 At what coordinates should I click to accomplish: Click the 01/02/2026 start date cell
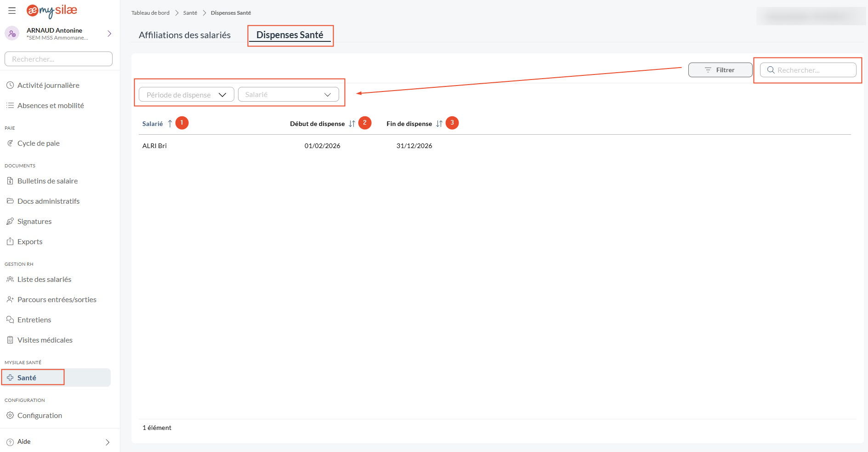click(322, 146)
